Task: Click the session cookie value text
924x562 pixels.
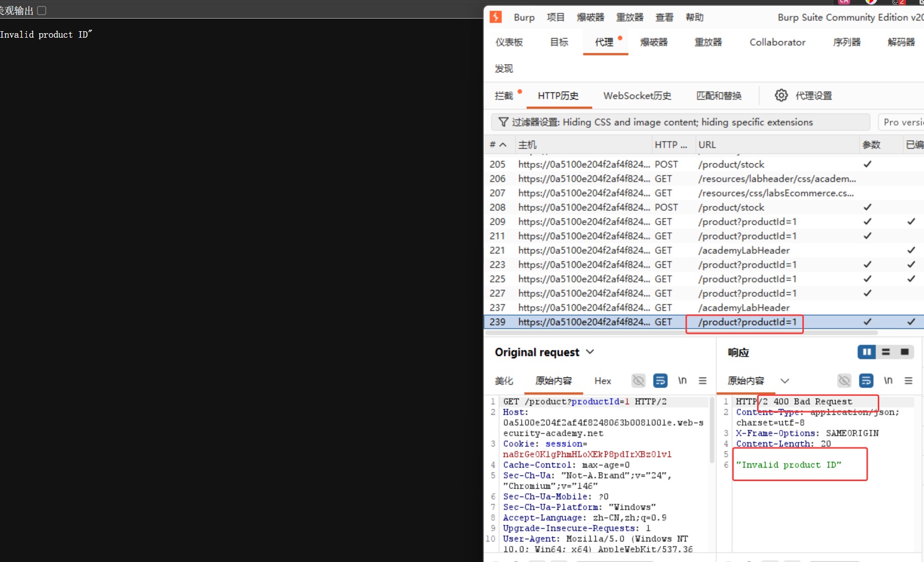Action: (587, 454)
